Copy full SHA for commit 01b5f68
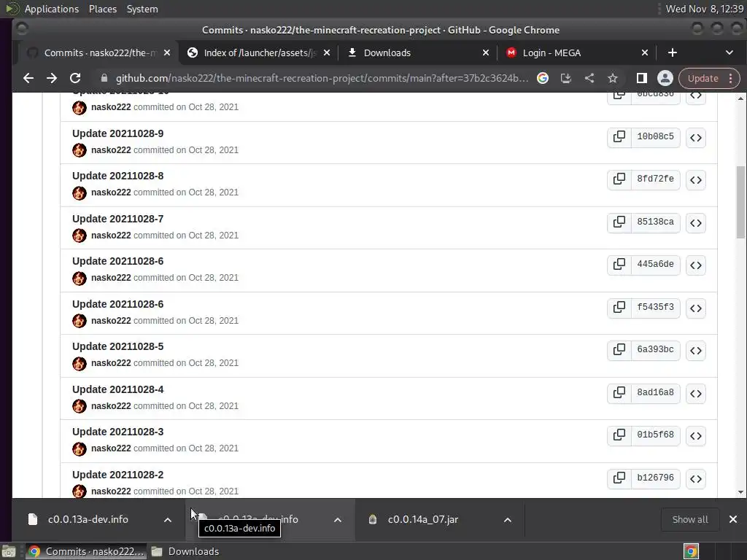Image resolution: width=747 pixels, height=560 pixels. (619, 435)
